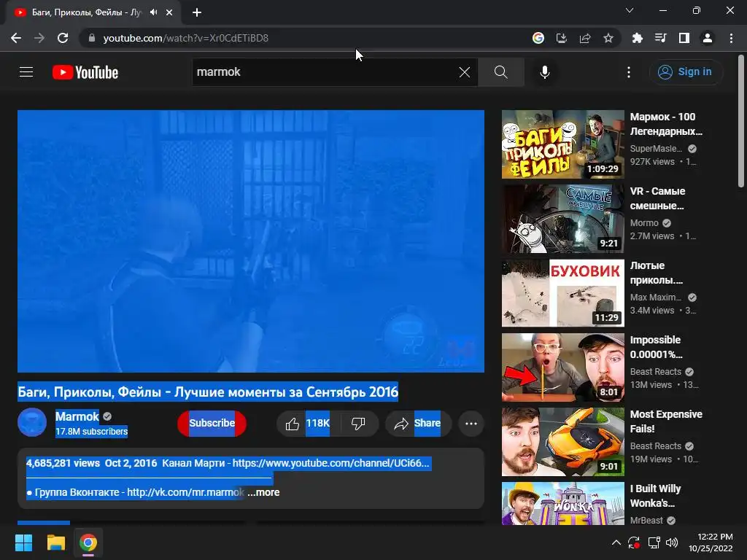Open Chrome extensions puzzle icon
Image resolution: width=747 pixels, height=560 pixels.
[x=637, y=38]
